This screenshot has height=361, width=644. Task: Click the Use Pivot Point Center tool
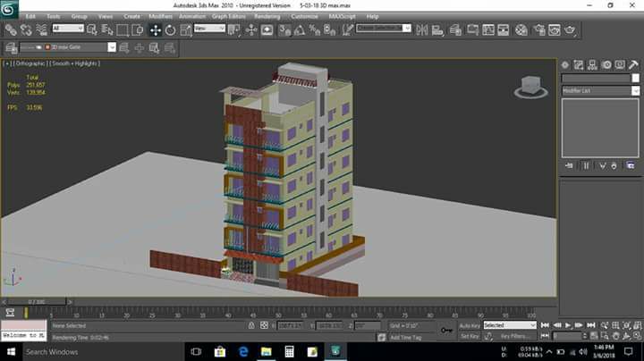(x=234, y=30)
